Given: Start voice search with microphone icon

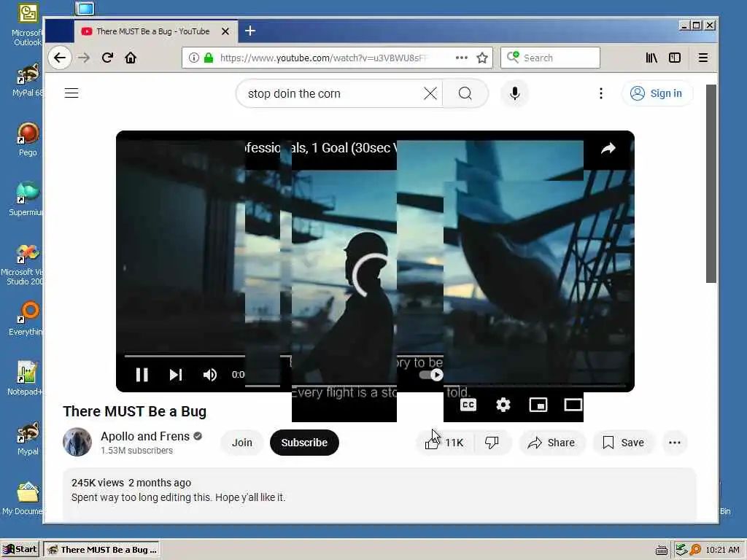Looking at the screenshot, I should [514, 93].
